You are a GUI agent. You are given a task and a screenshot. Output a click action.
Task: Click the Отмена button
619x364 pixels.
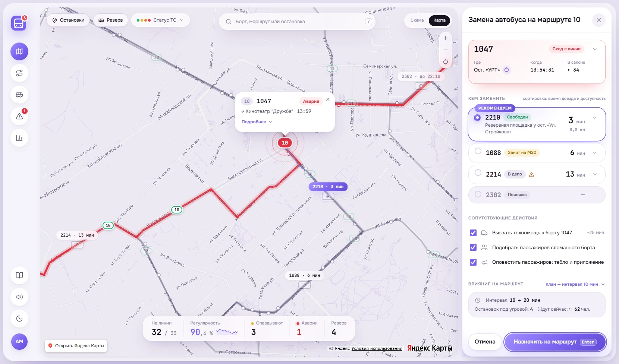point(485,342)
